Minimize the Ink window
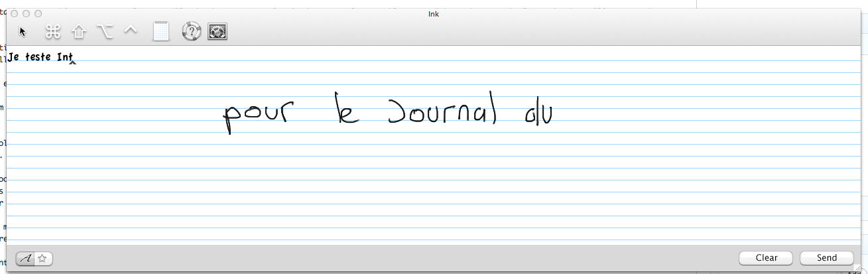The image size is (868, 274). pyautogui.click(x=27, y=13)
